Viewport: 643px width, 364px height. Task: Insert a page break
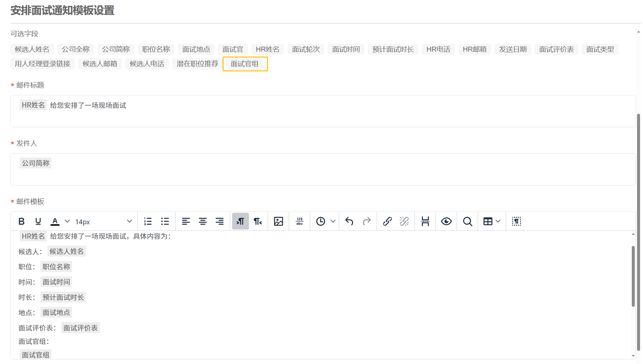pos(425,221)
